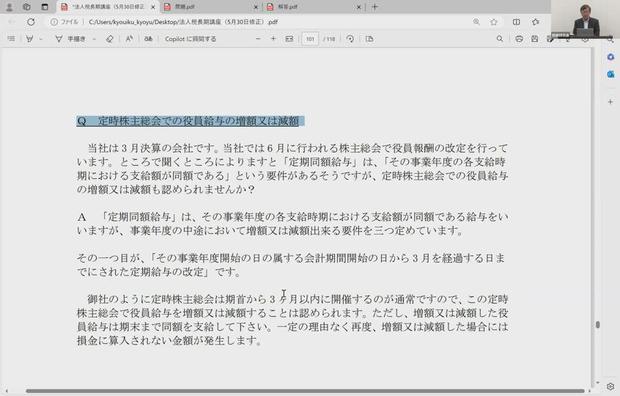Screen dimensions: 620x396
Task: Save the PDF document
Action: pos(535,39)
